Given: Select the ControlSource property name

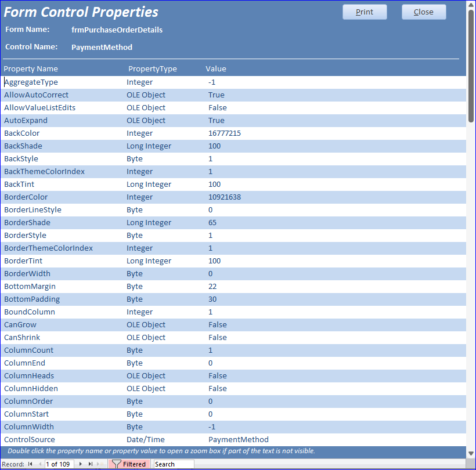Looking at the screenshot, I should click(30, 439).
